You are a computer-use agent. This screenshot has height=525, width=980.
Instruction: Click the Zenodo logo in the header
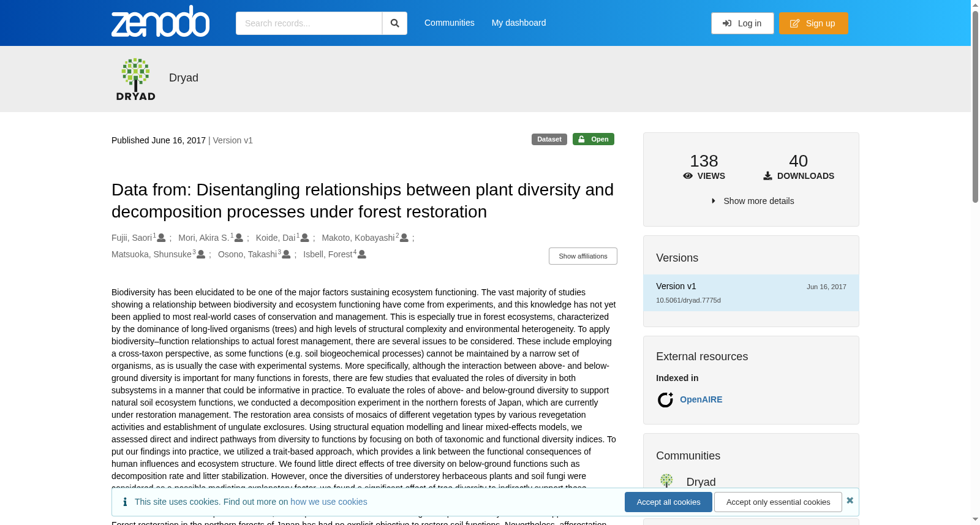tap(160, 21)
